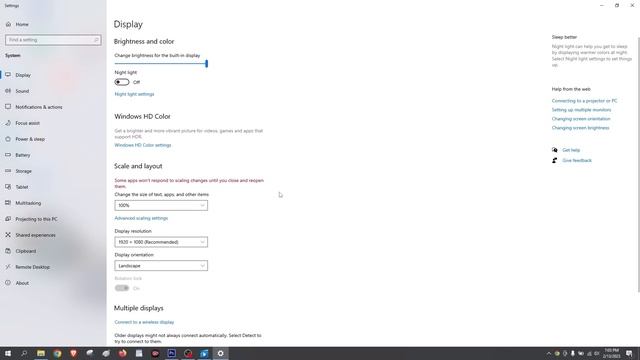Viewport: 640px width, 360px height.
Task: Open the Home page icon in sidebar
Action: pyautogui.click(x=8, y=24)
